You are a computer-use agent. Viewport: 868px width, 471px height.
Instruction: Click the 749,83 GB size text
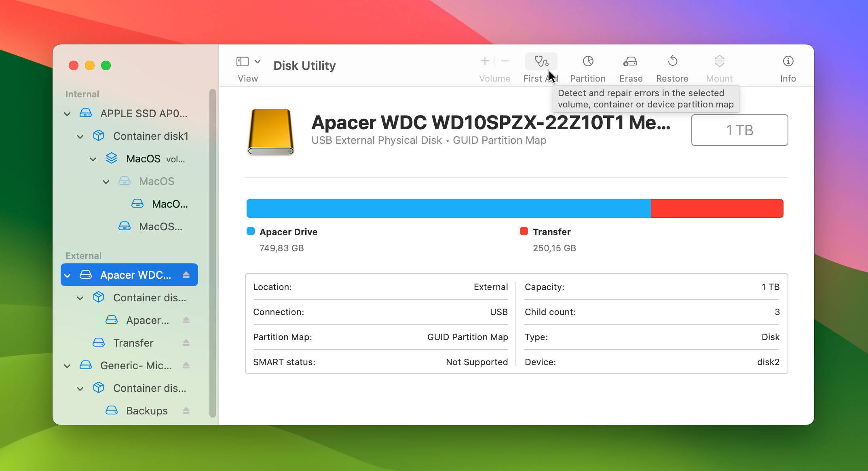[x=281, y=248]
